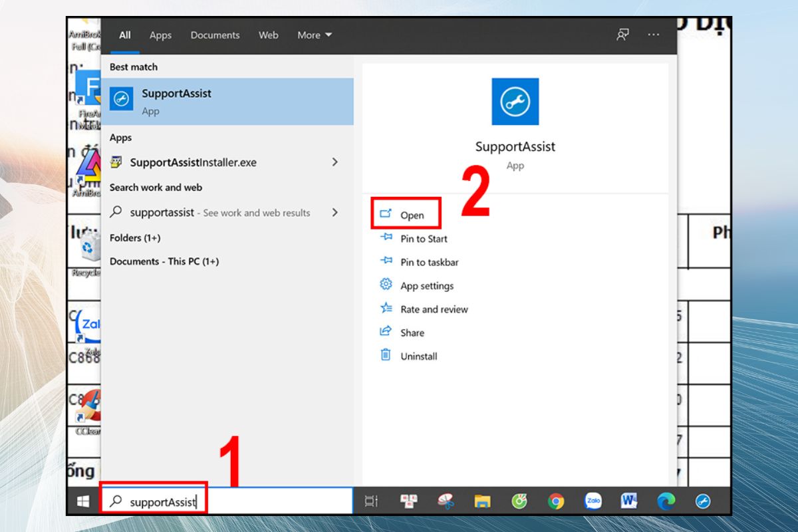Open Microsoft Word from taskbar
This screenshot has width=798, height=532.
tap(629, 501)
